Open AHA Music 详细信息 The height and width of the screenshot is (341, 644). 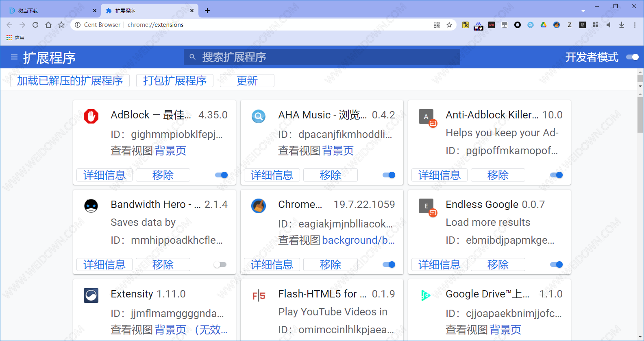pyautogui.click(x=272, y=175)
